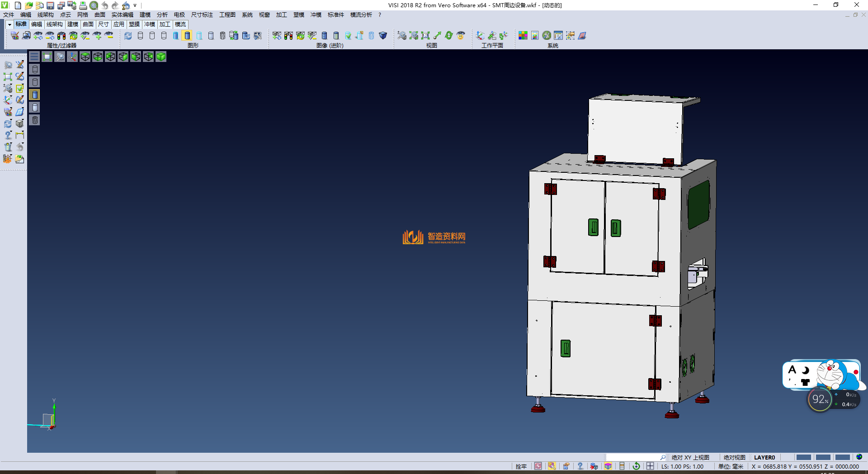
Task: Open the list menu icon at viewport top-left
Action: [x=34, y=57]
